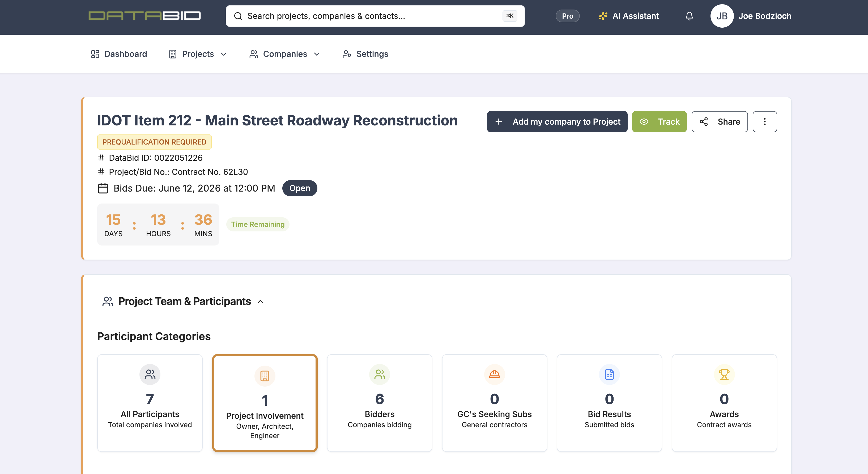Image resolution: width=868 pixels, height=474 pixels.
Task: Click the GC's Seeking Subs hard hat icon
Action: 494,374
